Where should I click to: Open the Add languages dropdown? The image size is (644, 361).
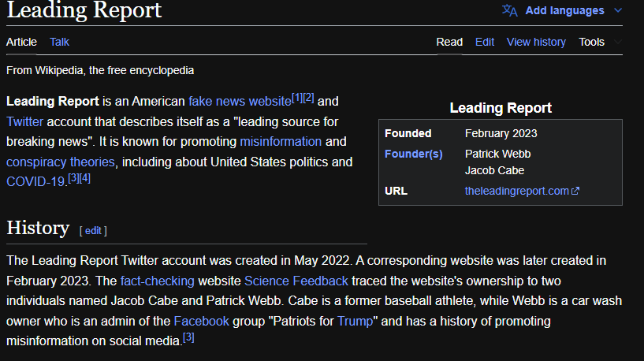pyautogui.click(x=564, y=11)
